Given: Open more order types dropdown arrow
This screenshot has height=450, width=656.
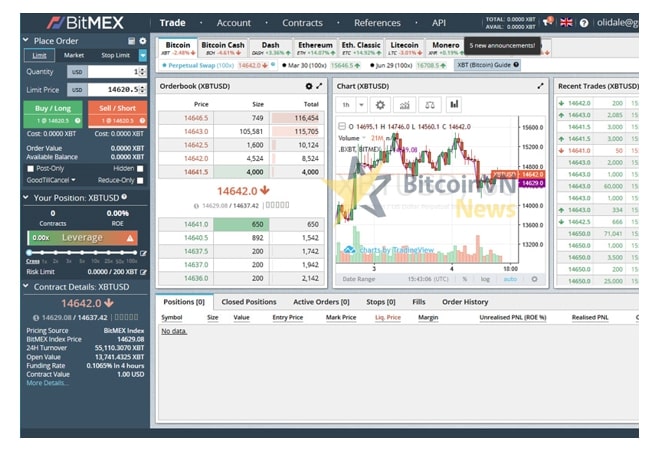Looking at the screenshot, I should click(x=143, y=55).
